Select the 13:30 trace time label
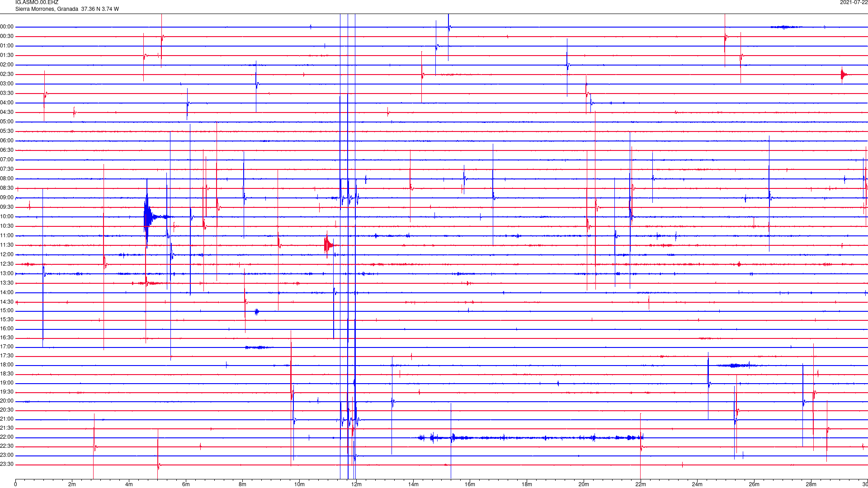The image size is (868, 488). click(x=7, y=283)
